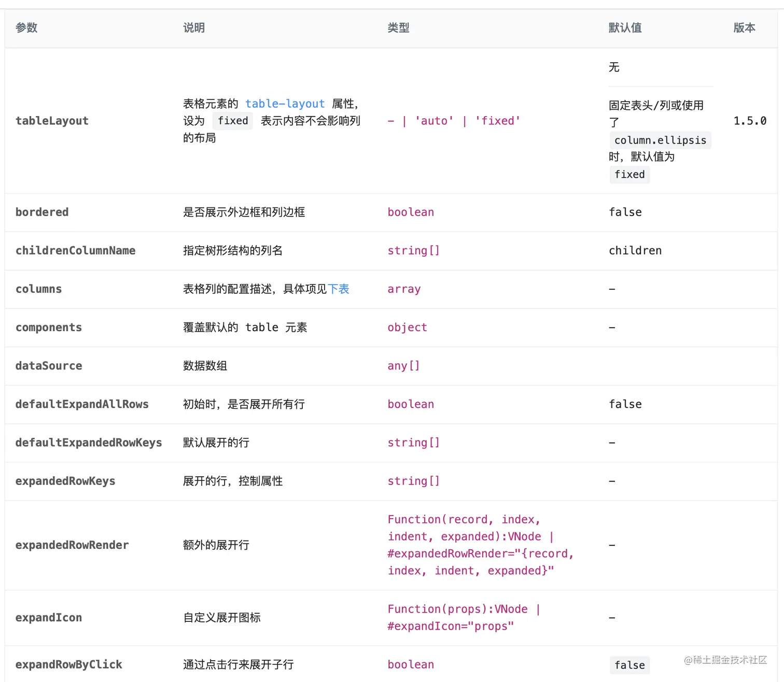
Task: Click the - | 'auto' | 'fixed' type text
Action: (x=454, y=121)
